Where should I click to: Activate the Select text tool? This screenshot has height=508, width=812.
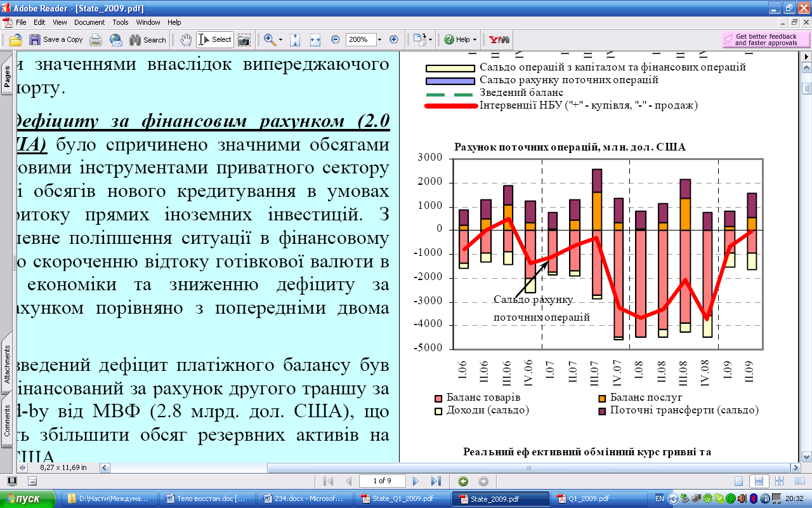point(215,39)
